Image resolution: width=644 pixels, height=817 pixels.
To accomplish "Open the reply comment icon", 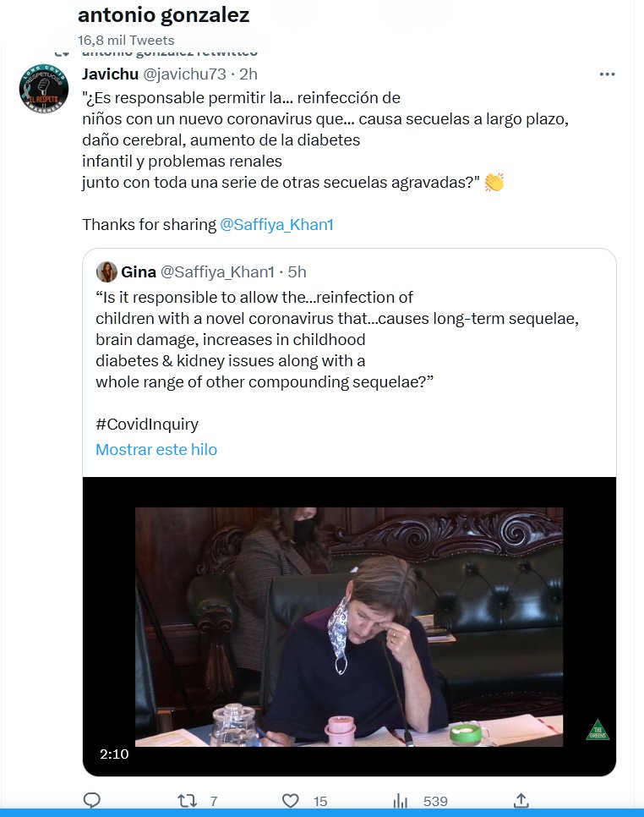I will pos(93,800).
